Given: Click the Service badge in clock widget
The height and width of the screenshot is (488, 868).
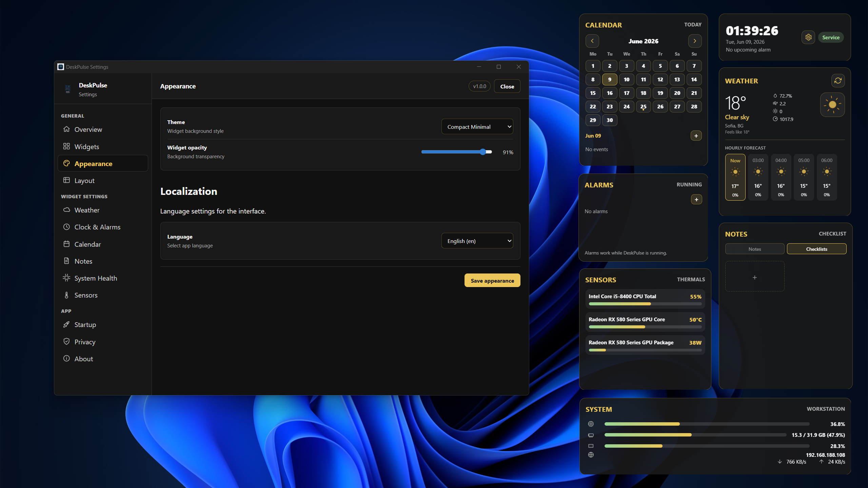Looking at the screenshot, I should [x=831, y=38].
